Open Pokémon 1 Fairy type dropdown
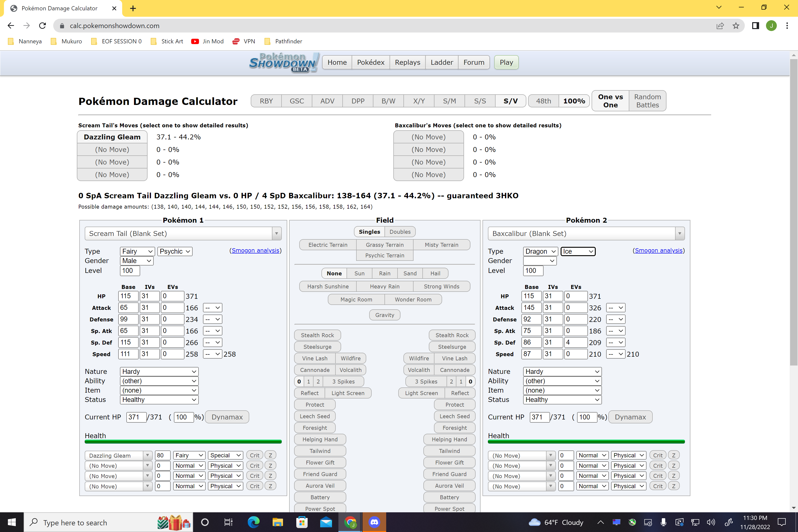Screen dimensions: 798x532 (137, 251)
